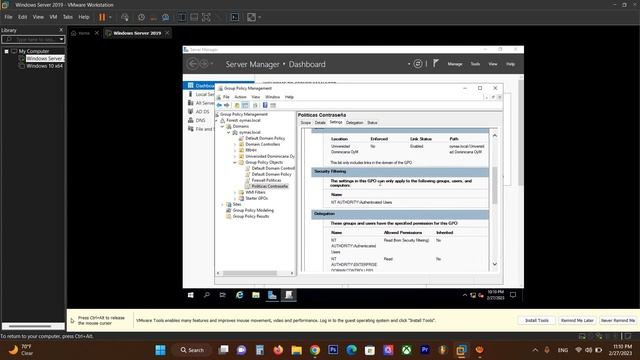Click the GPMC toolbar up-folder icon

coord(237,105)
